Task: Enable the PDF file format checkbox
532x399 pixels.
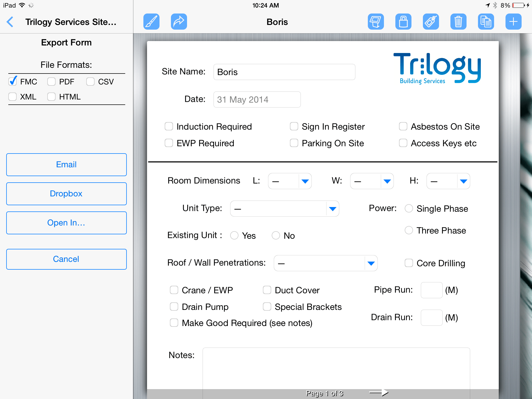Action: click(51, 82)
